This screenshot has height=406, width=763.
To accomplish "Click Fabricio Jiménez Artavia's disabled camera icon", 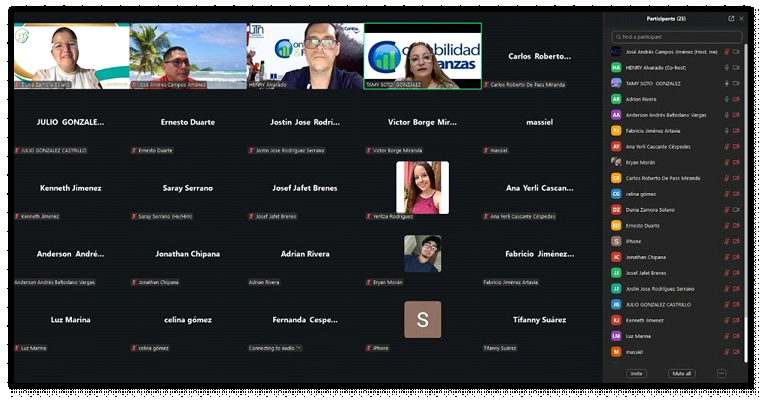I will pyautogui.click(x=737, y=130).
